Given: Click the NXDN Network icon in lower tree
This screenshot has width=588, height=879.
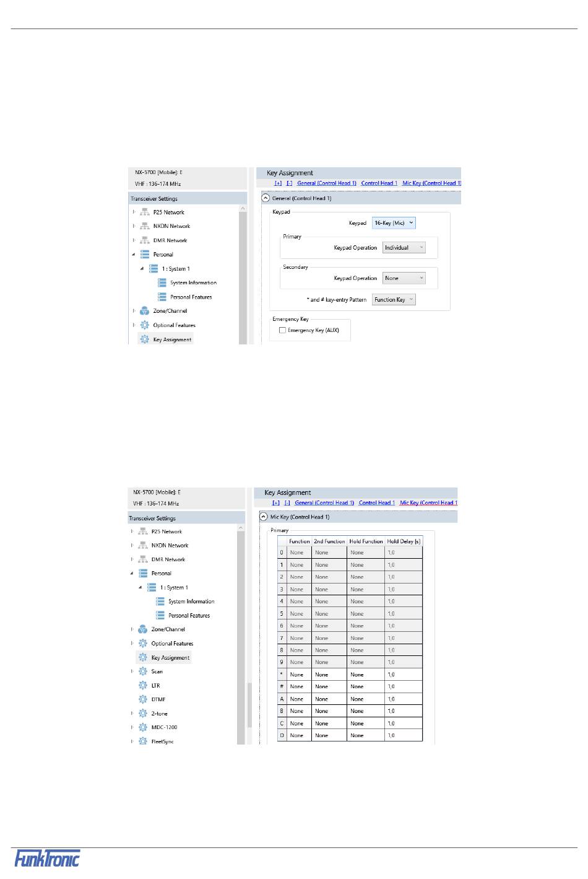Looking at the screenshot, I should click(143, 545).
